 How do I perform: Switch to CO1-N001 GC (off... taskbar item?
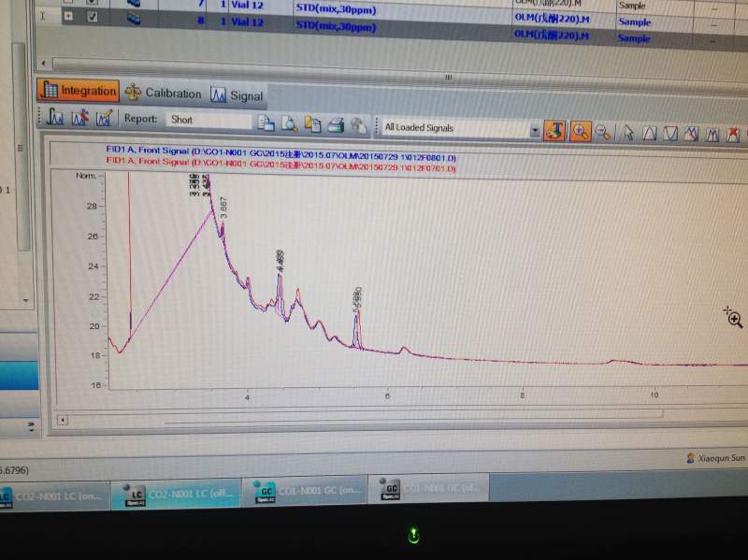coord(429,489)
